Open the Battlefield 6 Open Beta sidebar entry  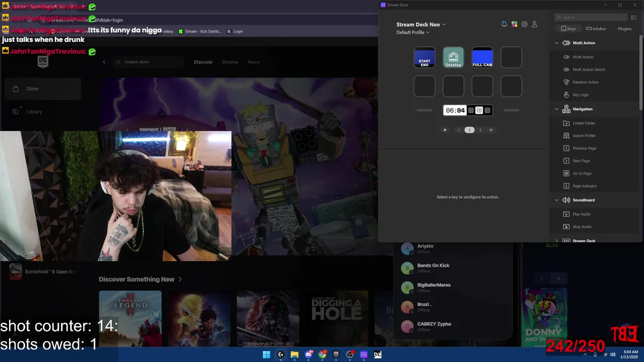point(43,271)
